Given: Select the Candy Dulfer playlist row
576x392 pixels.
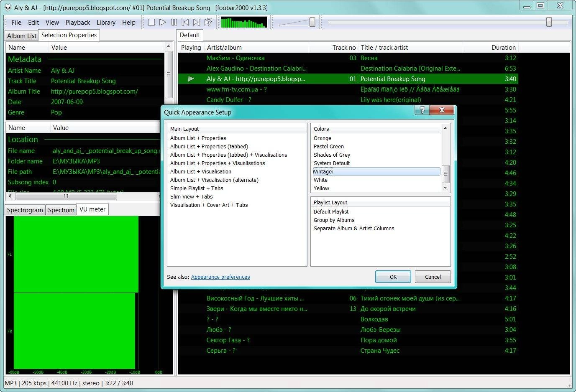Looking at the screenshot, I should tap(348, 100).
